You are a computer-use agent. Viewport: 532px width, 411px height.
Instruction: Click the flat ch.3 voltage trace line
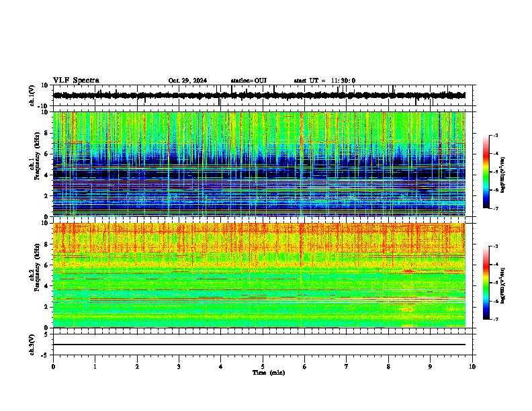tap(259, 345)
